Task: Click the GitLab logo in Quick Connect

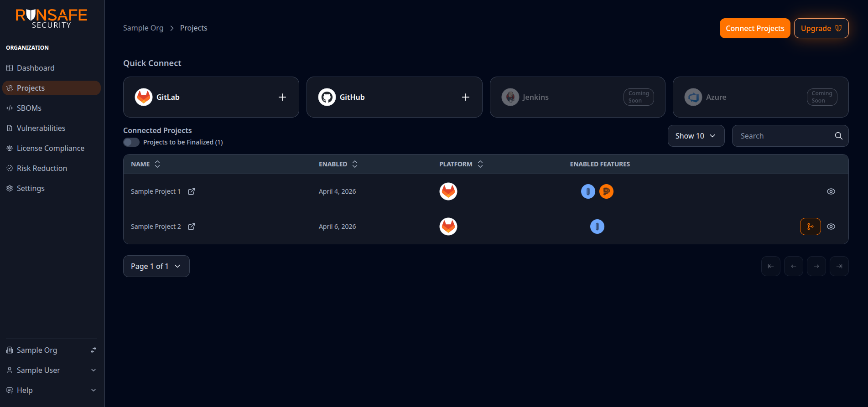Action: click(144, 97)
